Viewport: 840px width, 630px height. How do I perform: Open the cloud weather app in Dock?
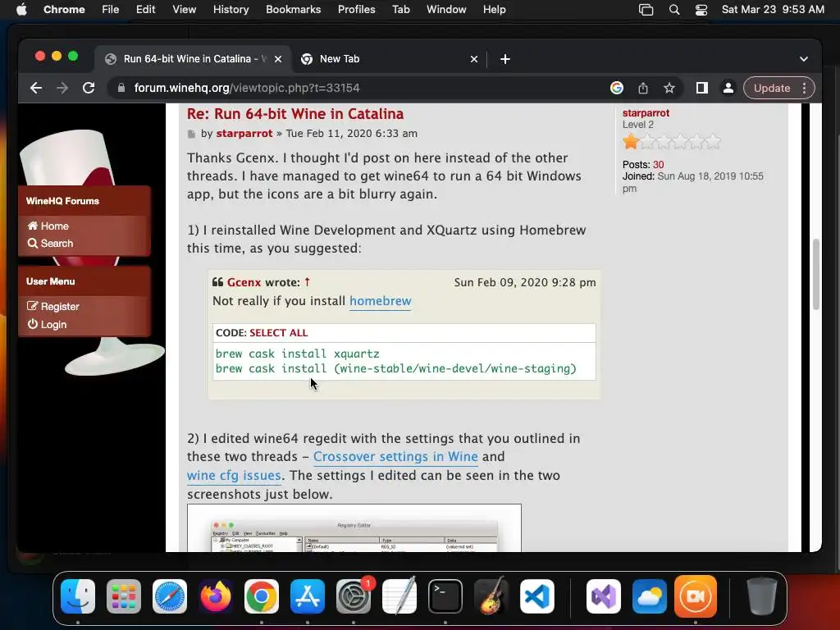point(650,596)
